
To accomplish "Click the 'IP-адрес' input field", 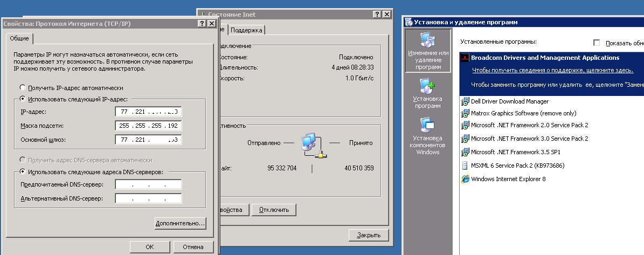I will (x=148, y=112).
